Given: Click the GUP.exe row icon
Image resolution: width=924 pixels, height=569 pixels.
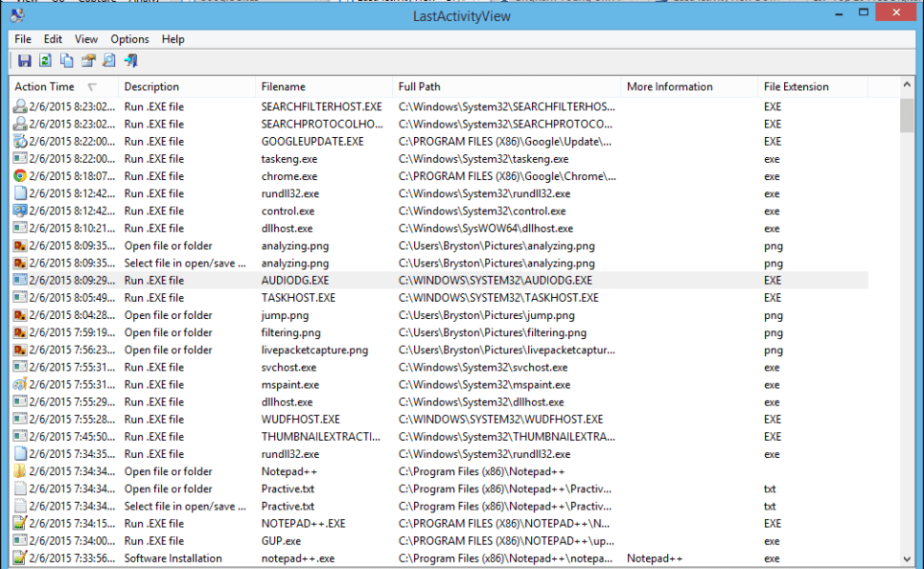Looking at the screenshot, I should click(20, 540).
